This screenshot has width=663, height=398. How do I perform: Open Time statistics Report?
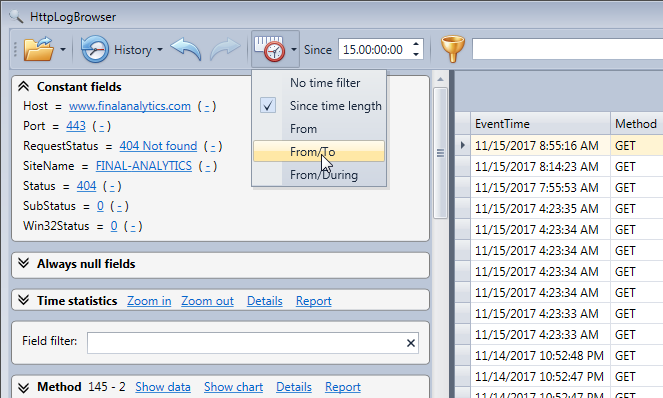(314, 301)
